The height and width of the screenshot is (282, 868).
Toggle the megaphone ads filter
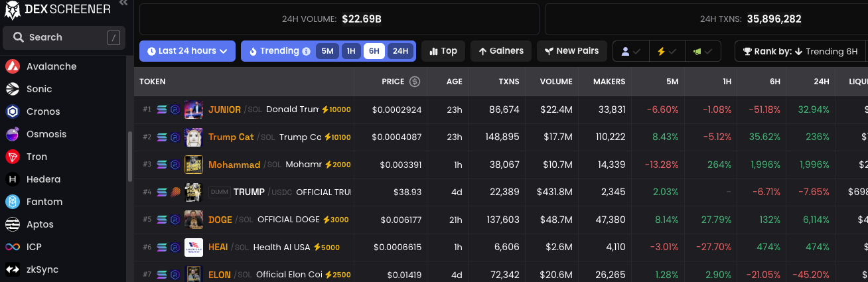[x=703, y=51]
